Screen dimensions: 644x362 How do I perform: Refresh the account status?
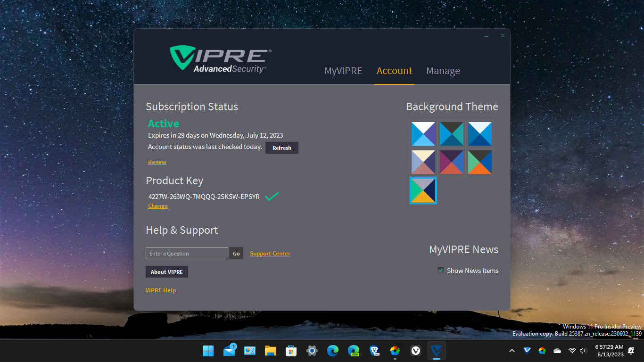282,148
